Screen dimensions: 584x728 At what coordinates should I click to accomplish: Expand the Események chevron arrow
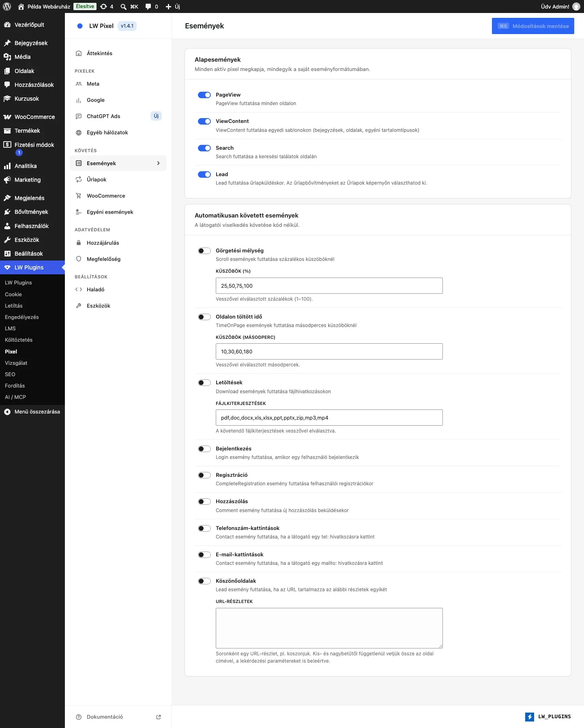(x=158, y=163)
